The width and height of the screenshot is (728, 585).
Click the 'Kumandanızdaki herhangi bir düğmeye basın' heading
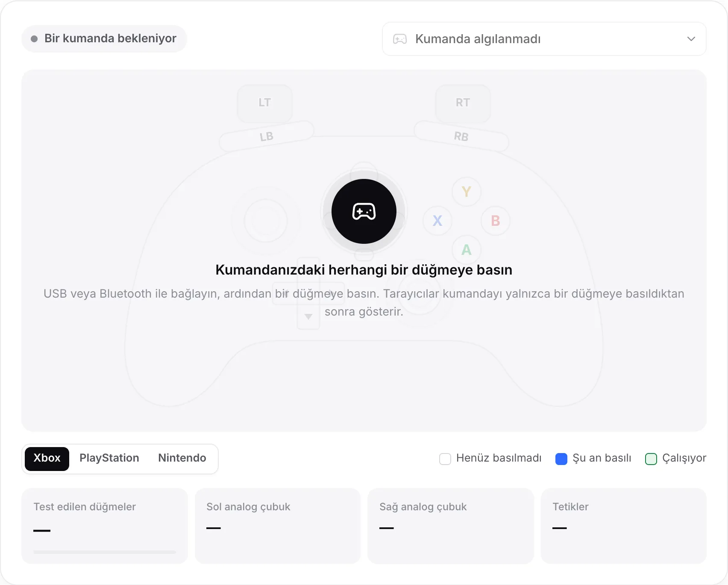click(x=364, y=270)
